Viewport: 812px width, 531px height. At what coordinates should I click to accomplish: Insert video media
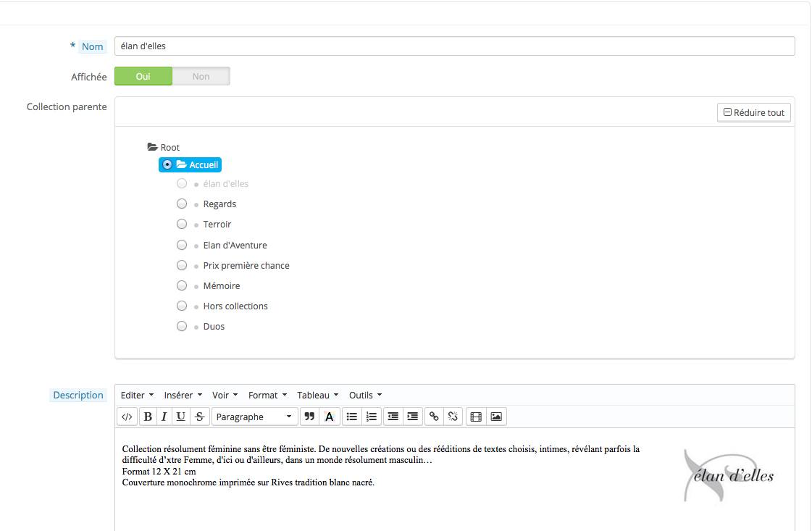[x=476, y=417]
